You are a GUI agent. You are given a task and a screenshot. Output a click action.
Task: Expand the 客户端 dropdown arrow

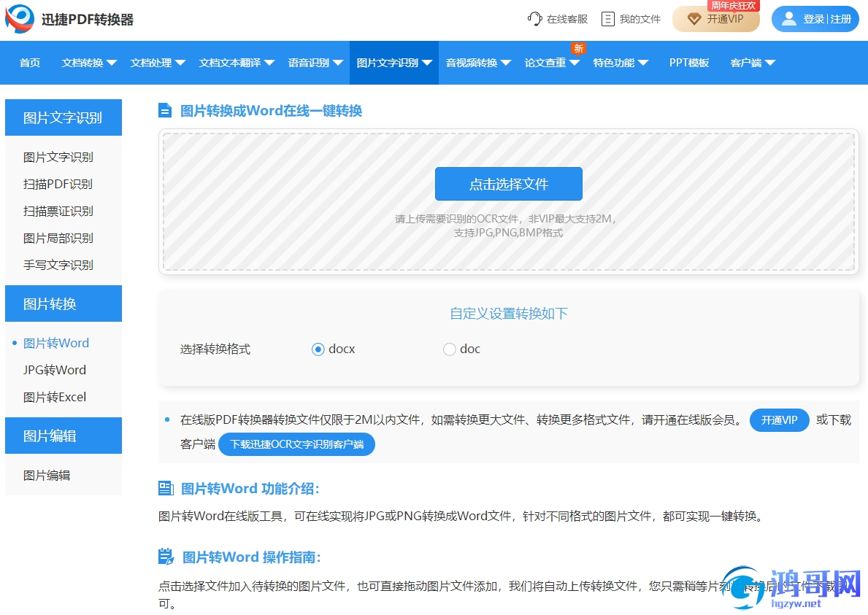click(x=770, y=63)
